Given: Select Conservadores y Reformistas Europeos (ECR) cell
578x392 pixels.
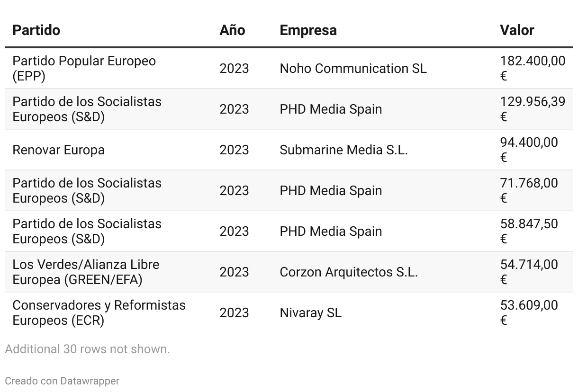Looking at the screenshot, I should pos(99,312).
